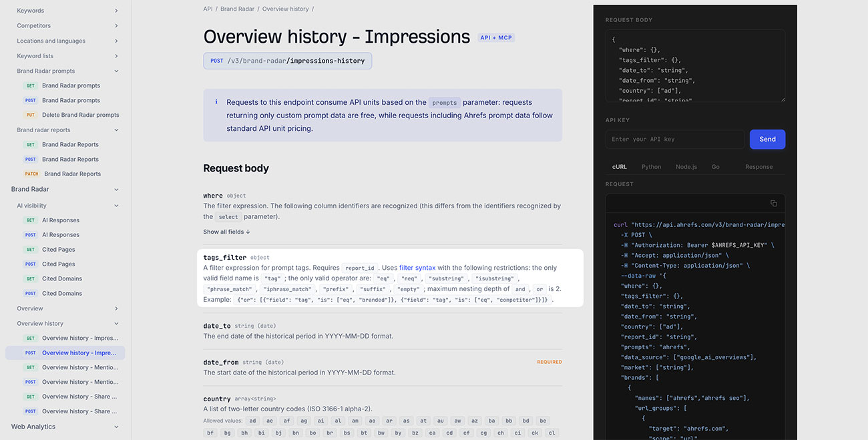This screenshot has width=868, height=440.
Task: Switch to the Node.js tab
Action: point(686,167)
